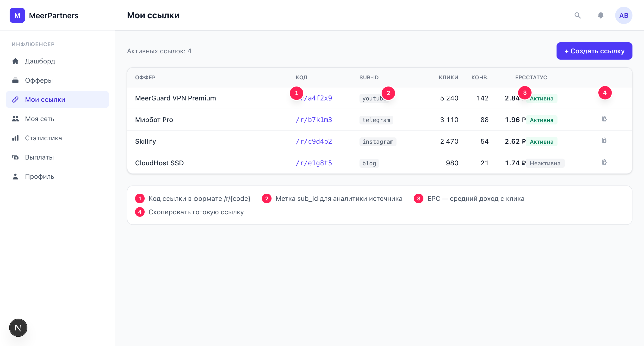The width and height of the screenshot is (644, 346).
Task: Open the Выплаты page
Action: (x=57, y=157)
